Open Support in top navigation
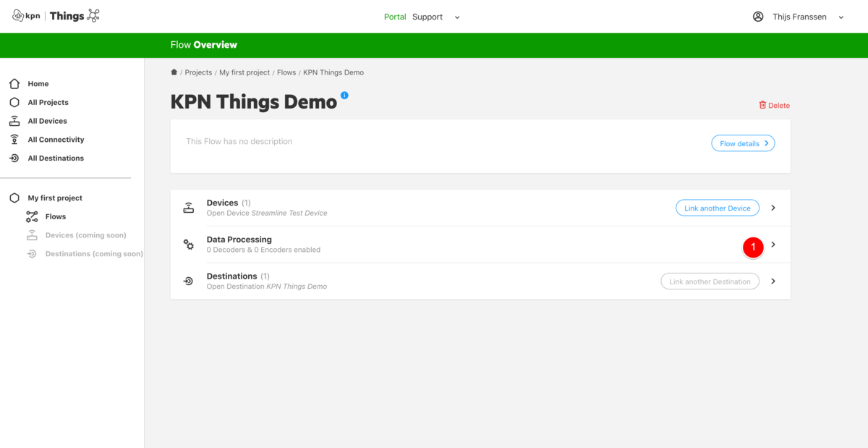Image resolution: width=868 pixels, height=448 pixels. point(427,17)
